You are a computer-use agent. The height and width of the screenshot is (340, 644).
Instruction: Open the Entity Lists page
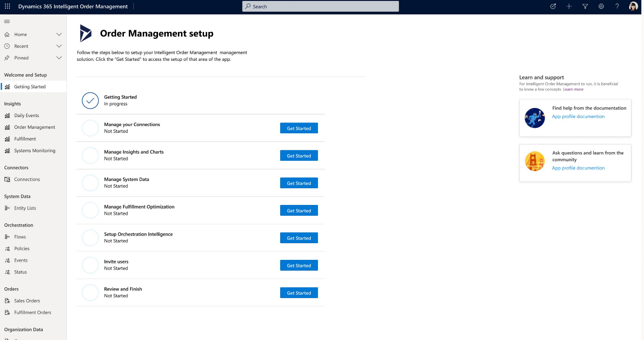pyautogui.click(x=24, y=208)
